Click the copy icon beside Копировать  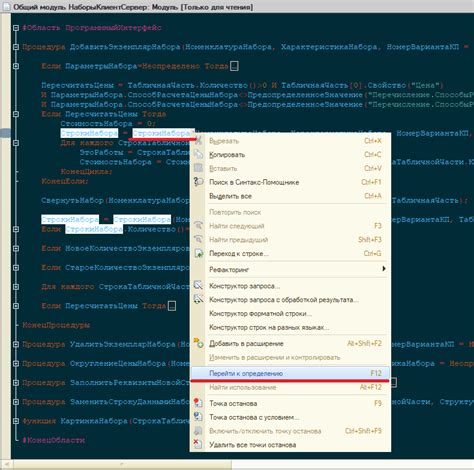click(199, 154)
